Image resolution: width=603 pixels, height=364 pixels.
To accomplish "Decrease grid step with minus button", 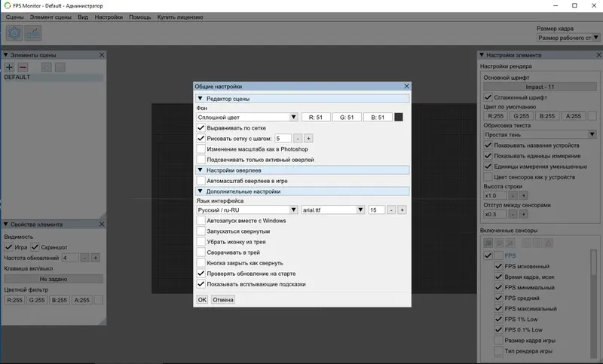I will [x=298, y=139].
